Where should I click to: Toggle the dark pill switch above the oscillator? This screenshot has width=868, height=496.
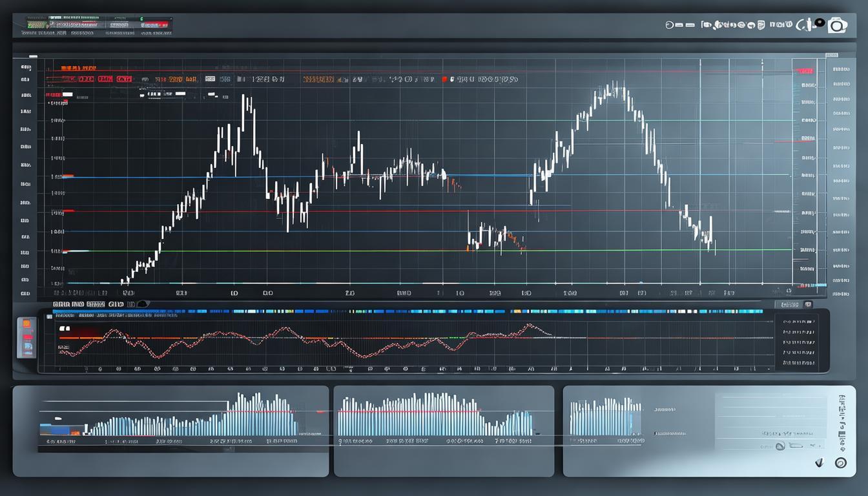click(143, 304)
